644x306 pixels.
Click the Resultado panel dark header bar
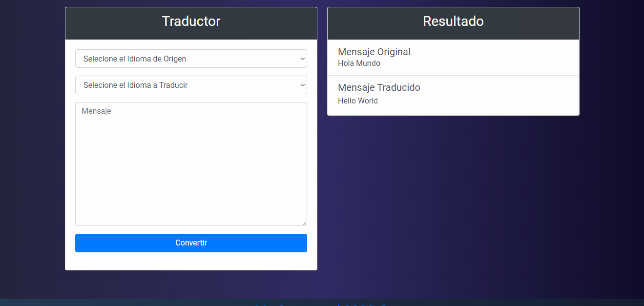pos(453,23)
